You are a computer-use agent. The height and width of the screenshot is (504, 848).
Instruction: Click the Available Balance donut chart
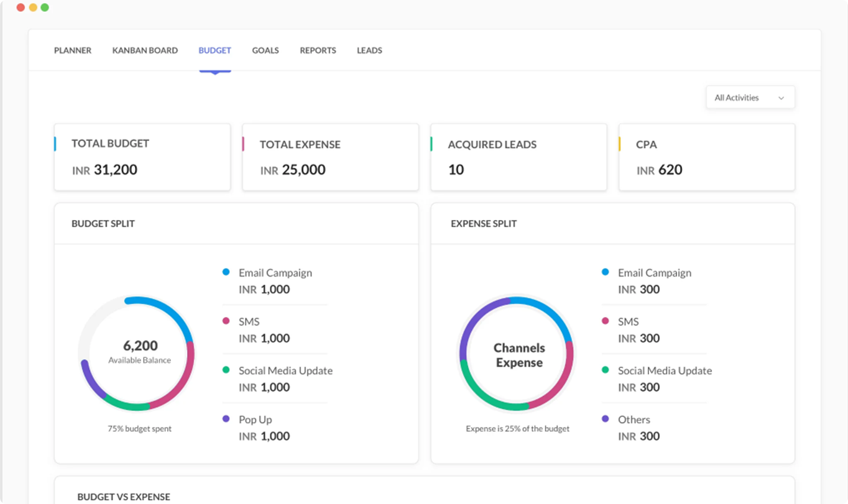click(137, 353)
